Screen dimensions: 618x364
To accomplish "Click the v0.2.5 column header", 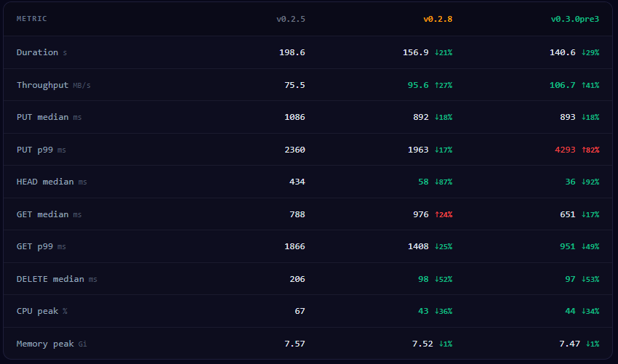I will pyautogui.click(x=290, y=19).
